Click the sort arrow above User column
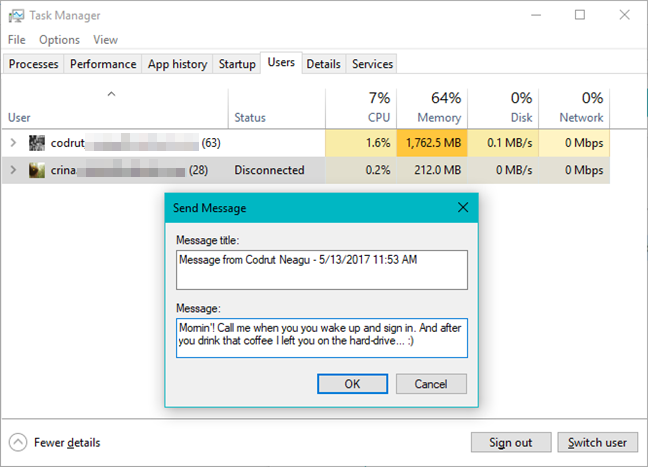 111,94
